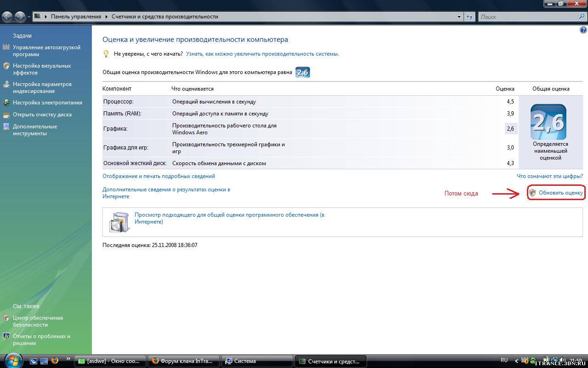The width and height of the screenshot is (588, 368).
Task: Click the Back navigation arrow button
Action: (x=7, y=17)
